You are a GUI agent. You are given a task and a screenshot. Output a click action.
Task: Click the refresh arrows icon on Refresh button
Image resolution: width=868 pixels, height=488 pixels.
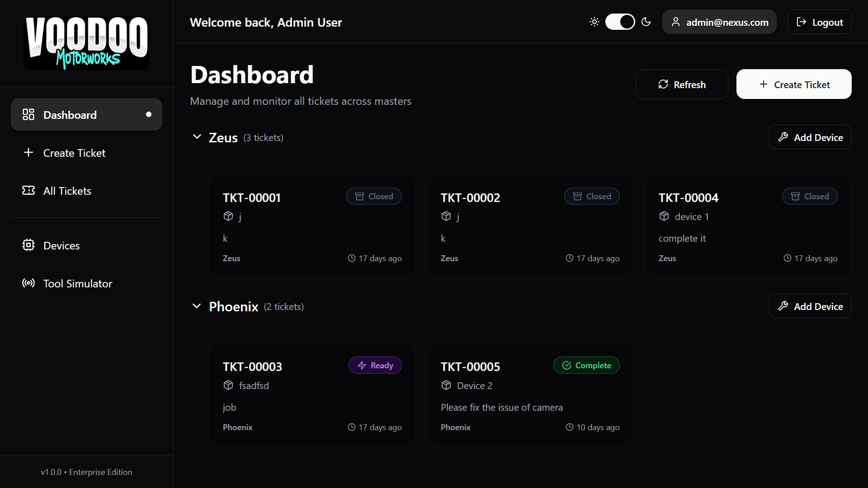tap(663, 84)
